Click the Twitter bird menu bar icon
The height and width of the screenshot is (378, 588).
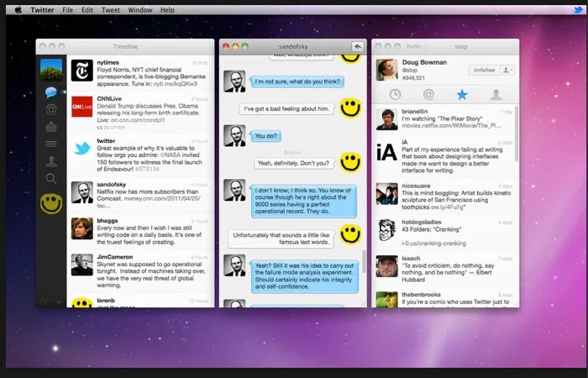pos(578,10)
